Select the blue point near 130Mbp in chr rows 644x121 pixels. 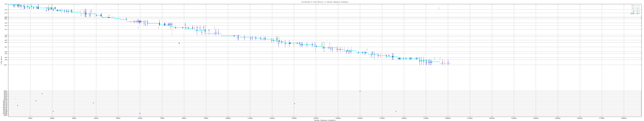point(294,104)
